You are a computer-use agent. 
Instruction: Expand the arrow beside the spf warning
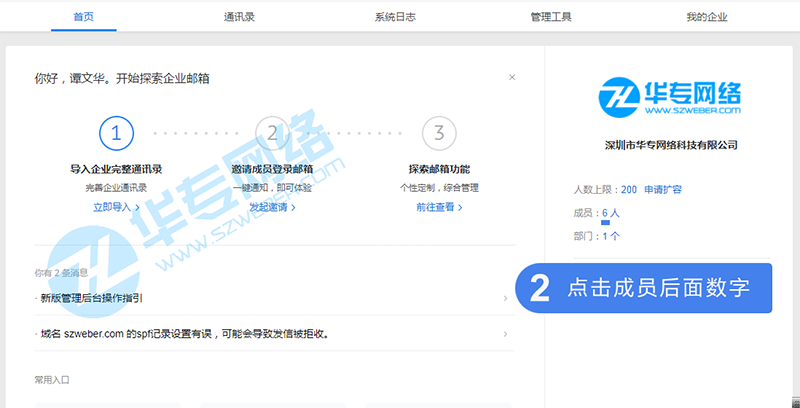[506, 333]
